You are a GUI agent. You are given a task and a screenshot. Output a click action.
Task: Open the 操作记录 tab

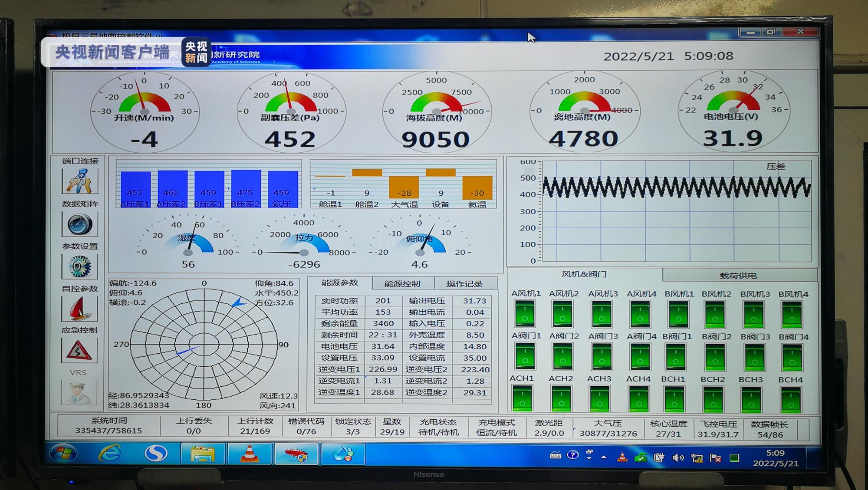[x=464, y=284]
